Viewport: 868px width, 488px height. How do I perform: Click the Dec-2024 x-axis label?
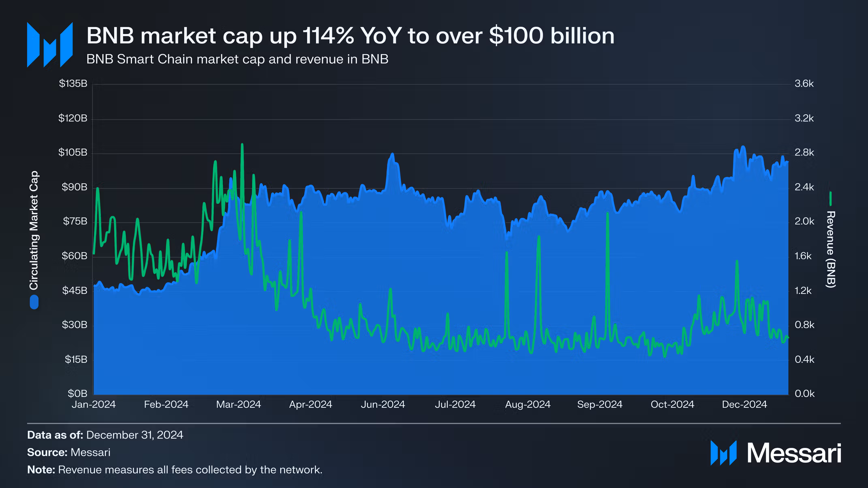[744, 405]
